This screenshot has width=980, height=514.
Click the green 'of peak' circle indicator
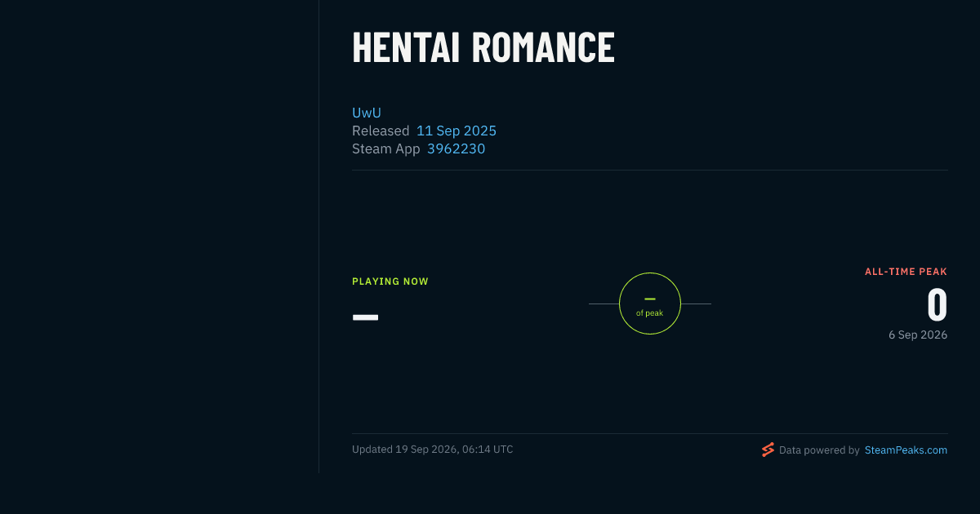[650, 304]
